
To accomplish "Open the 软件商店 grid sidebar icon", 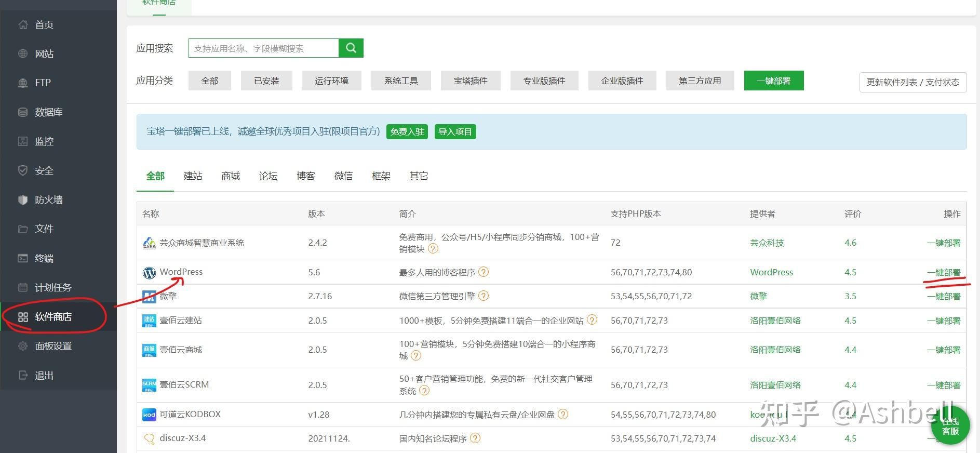I will (x=23, y=317).
